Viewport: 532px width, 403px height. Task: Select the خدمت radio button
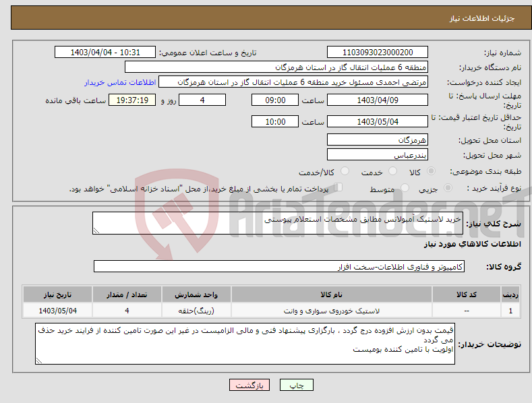tap(392, 171)
